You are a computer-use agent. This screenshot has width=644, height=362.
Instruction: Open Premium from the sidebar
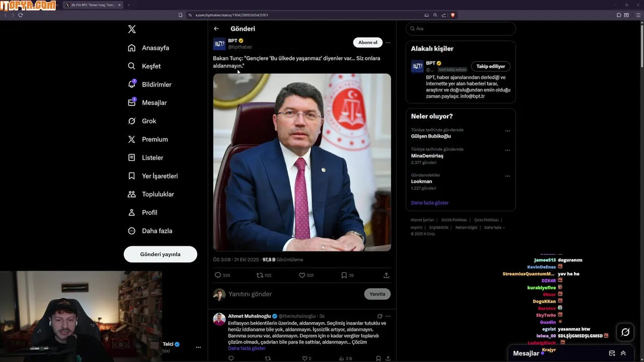(x=148, y=139)
